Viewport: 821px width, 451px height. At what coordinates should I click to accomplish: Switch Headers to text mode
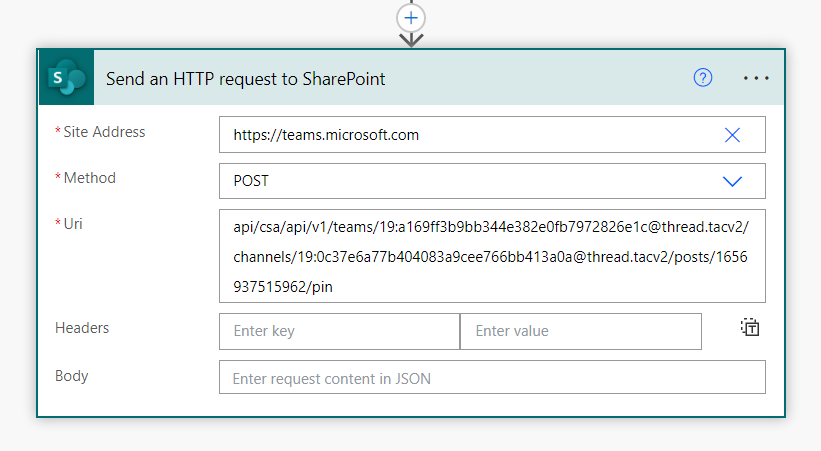pyautogui.click(x=751, y=327)
